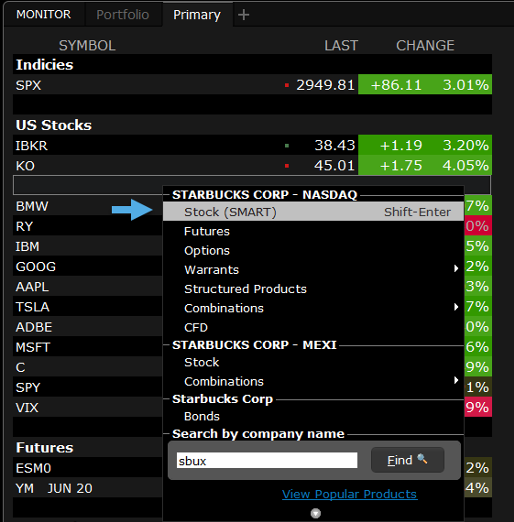Expand the MEXI Combinations submenu arrow
The height and width of the screenshot is (522, 514).
tap(456, 380)
